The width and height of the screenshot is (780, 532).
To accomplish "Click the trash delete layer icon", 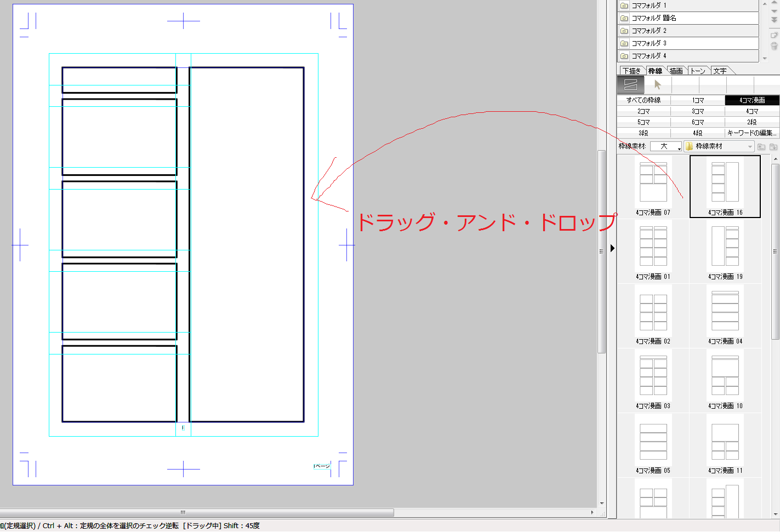I will tap(774, 46).
